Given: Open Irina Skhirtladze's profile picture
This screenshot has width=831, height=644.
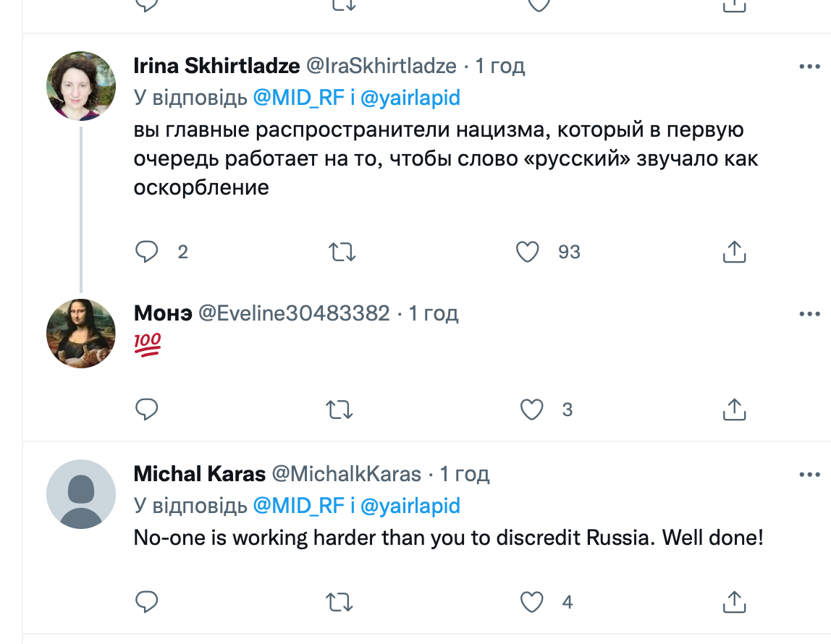Looking at the screenshot, I should [81, 86].
